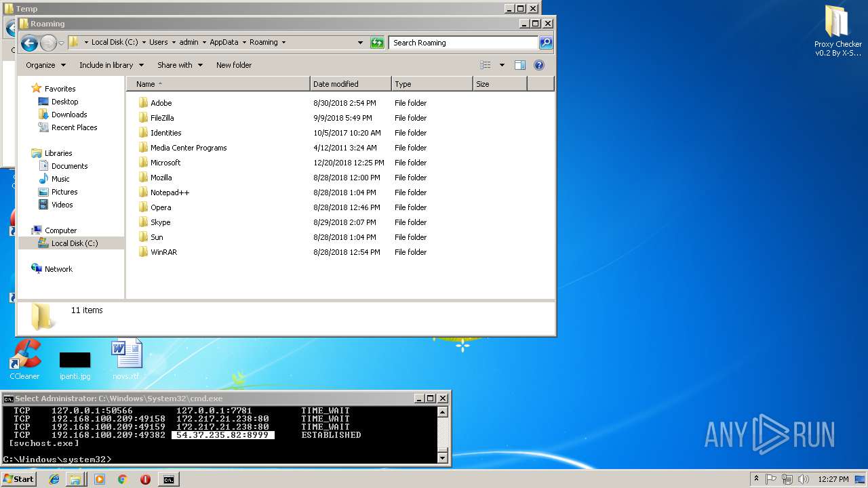Open the Proxy Checker desktop folder

pyautogui.click(x=837, y=30)
